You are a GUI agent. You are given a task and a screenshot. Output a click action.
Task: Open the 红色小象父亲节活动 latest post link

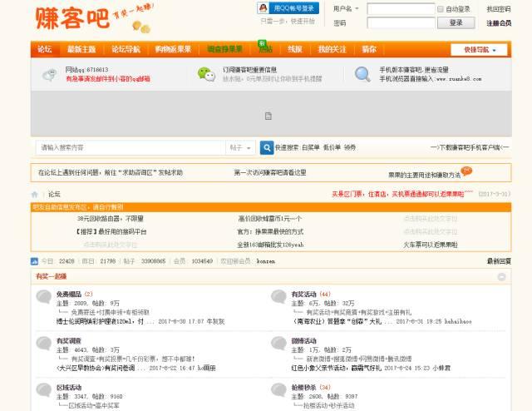[x=337, y=368]
